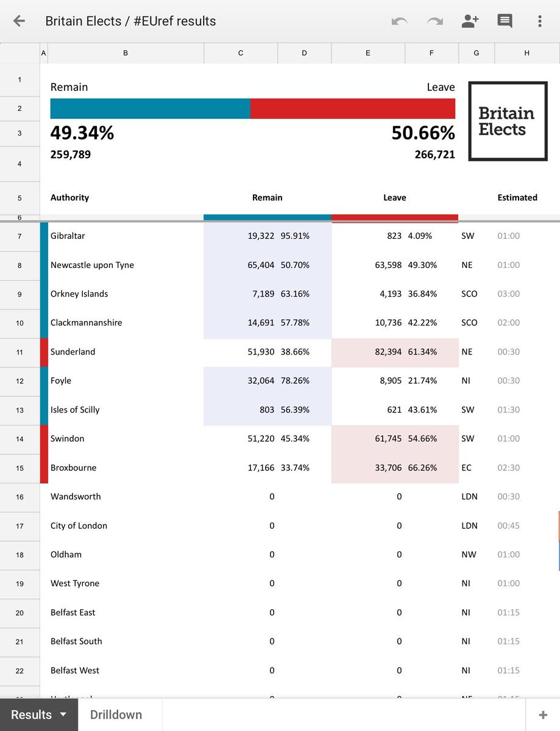
Task: Click the undo icon
Action: [x=400, y=21]
